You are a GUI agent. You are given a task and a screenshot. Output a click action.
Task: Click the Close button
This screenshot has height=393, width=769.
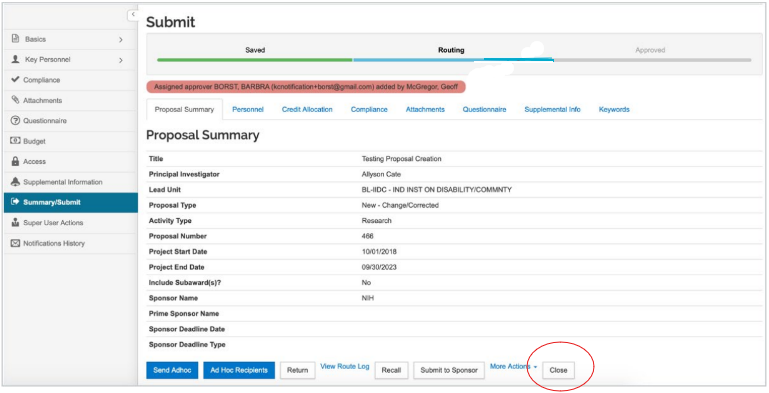(x=558, y=370)
